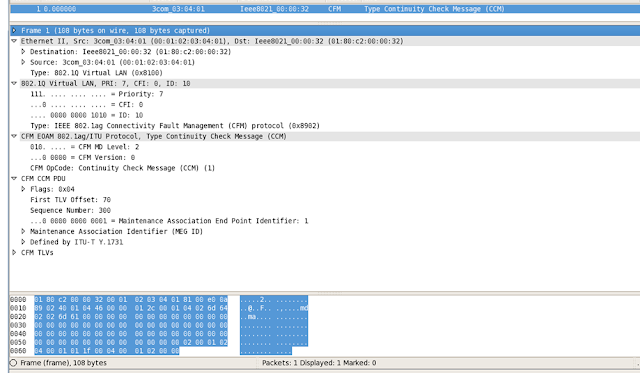Click the CFM protocol cell in packet list
The height and width of the screenshot is (373, 640).
tap(335, 9)
